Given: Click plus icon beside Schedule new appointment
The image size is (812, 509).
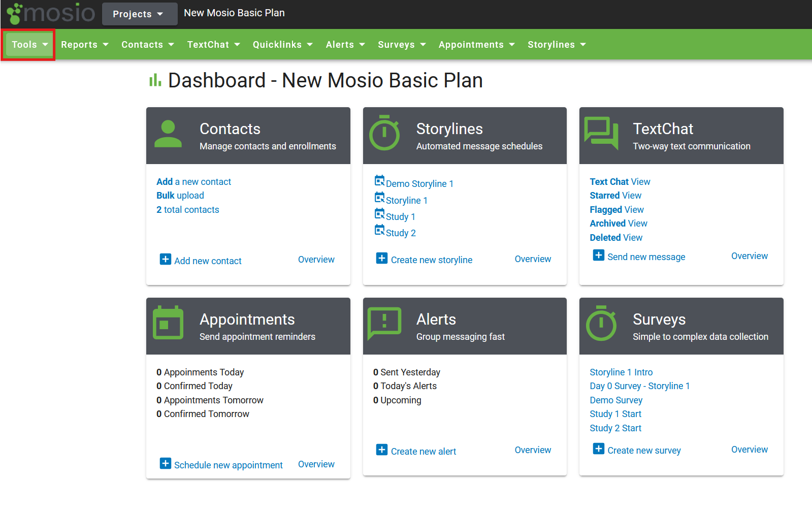Looking at the screenshot, I should coord(166,463).
